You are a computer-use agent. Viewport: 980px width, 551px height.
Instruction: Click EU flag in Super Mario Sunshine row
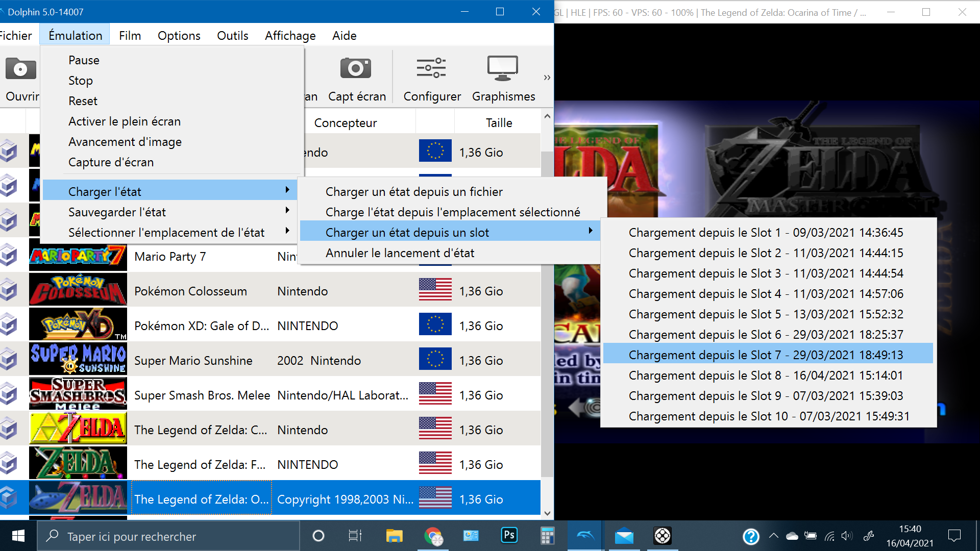point(435,359)
